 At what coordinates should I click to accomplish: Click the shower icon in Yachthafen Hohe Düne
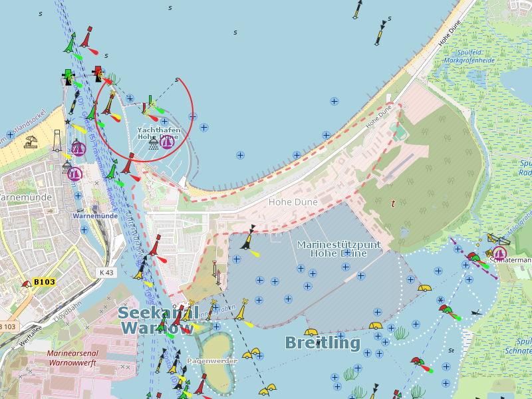[154, 143]
